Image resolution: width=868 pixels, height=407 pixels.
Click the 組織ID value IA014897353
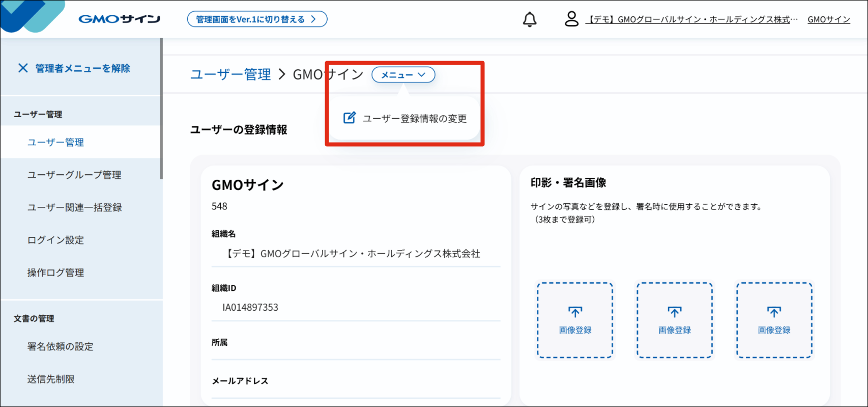coord(250,307)
